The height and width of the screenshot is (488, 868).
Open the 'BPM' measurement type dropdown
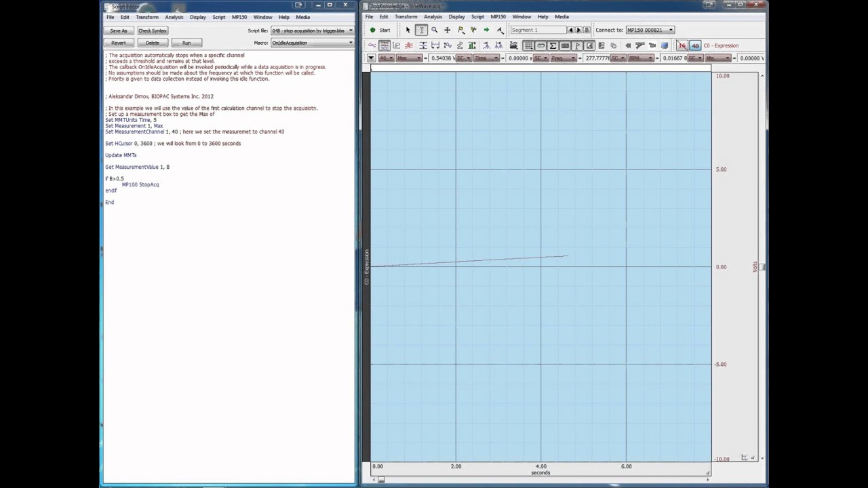pos(641,58)
